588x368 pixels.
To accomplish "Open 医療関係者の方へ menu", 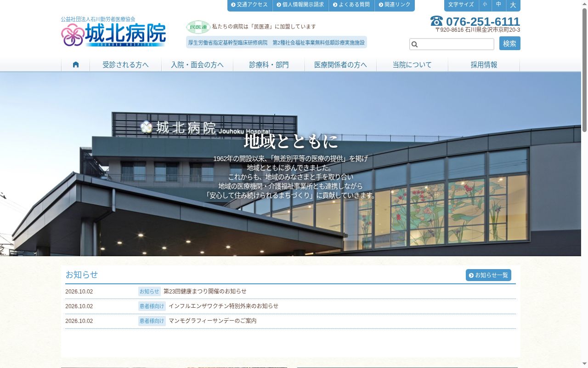I will click(340, 65).
